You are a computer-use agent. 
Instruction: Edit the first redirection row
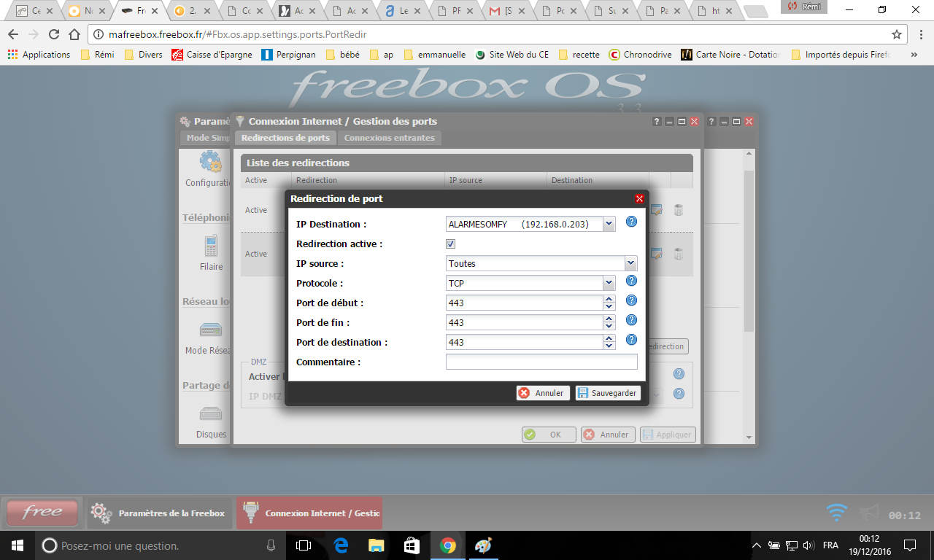[x=656, y=210]
